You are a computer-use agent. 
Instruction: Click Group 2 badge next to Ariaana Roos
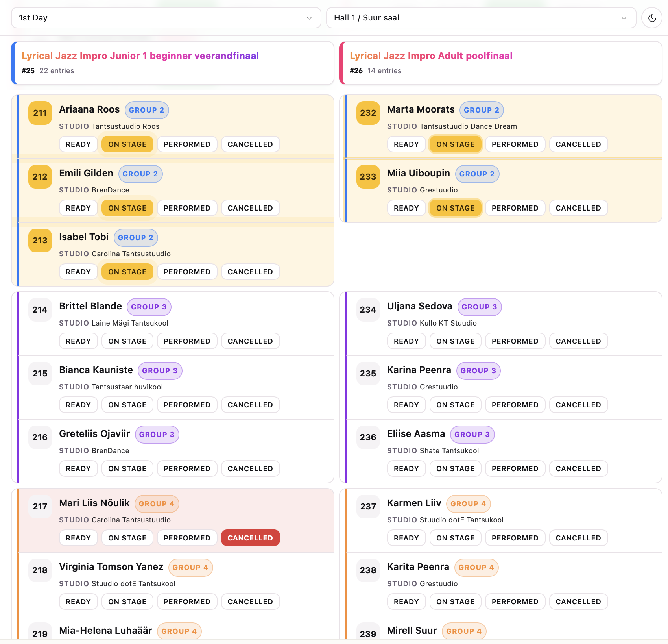point(147,110)
